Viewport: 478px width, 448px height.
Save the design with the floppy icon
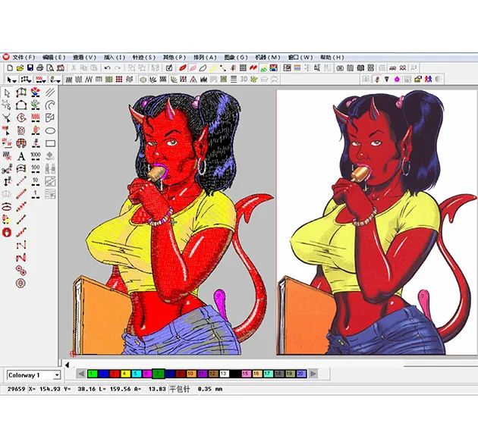pos(30,68)
